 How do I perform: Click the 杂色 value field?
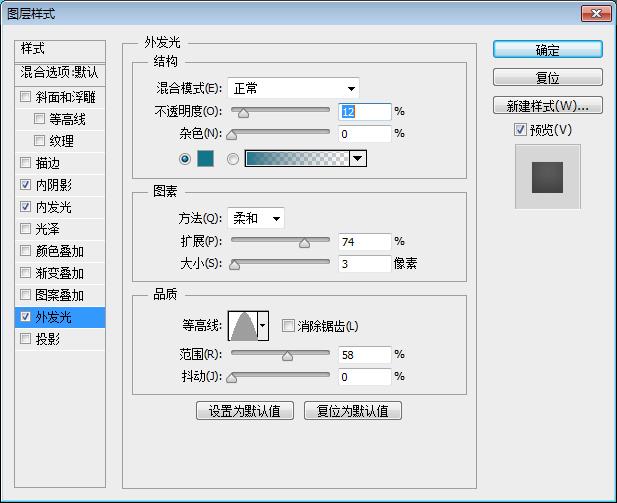click(365, 134)
